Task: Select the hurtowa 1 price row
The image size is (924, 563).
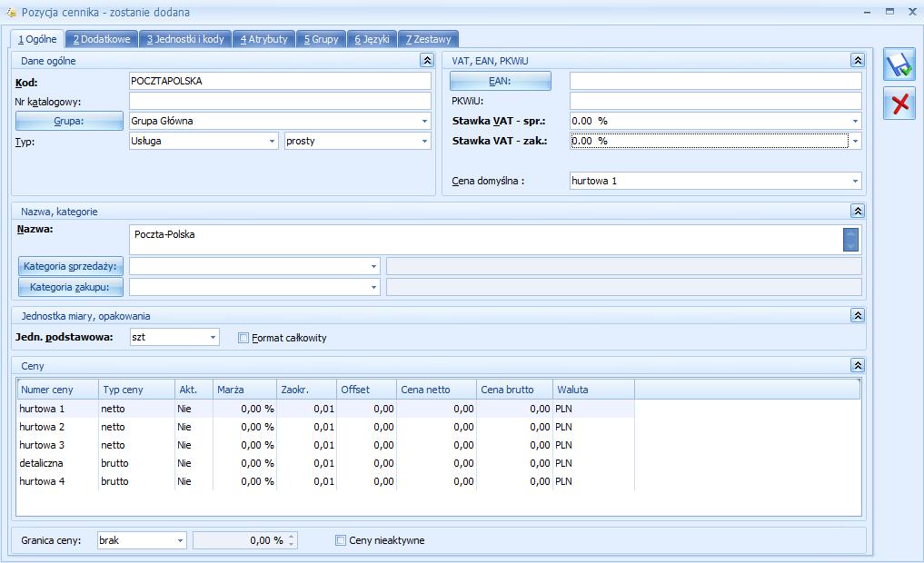Action: (x=325, y=409)
